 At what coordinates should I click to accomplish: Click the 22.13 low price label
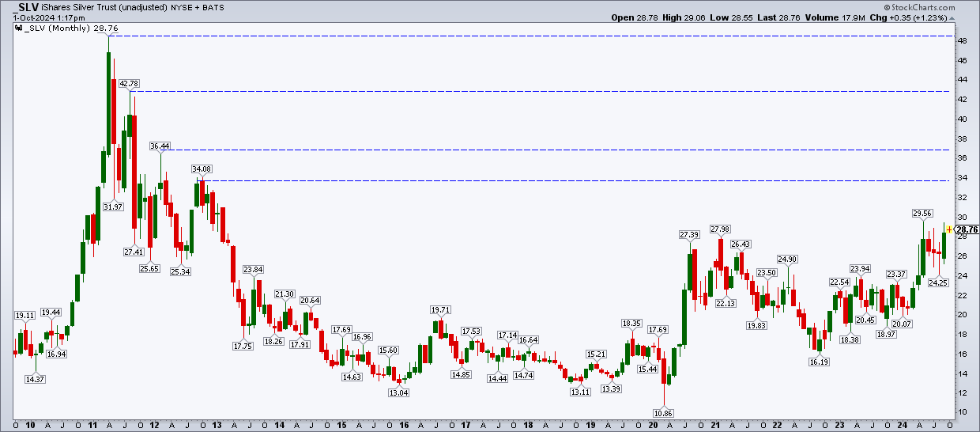click(x=725, y=303)
